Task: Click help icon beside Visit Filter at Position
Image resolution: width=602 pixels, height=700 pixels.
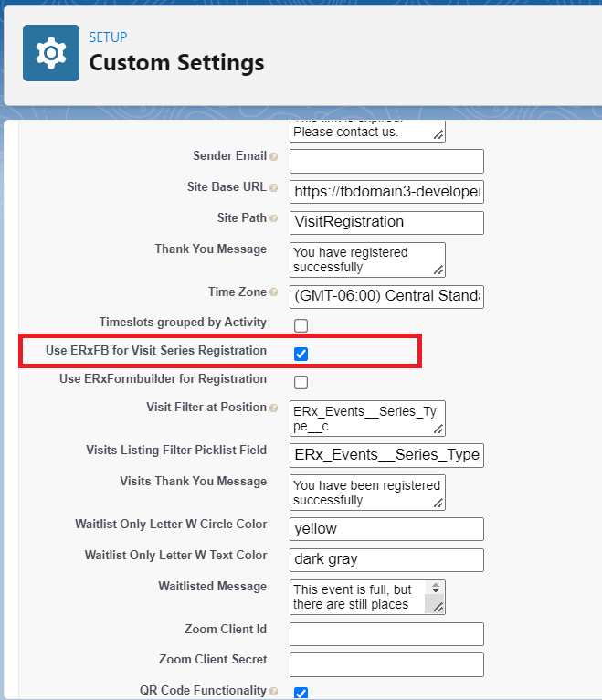Action: [x=274, y=408]
